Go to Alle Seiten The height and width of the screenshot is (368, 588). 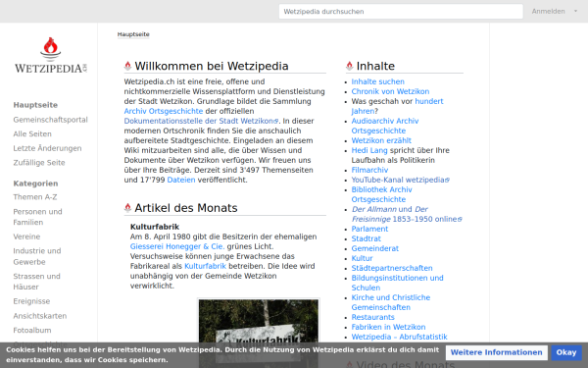(x=32, y=133)
